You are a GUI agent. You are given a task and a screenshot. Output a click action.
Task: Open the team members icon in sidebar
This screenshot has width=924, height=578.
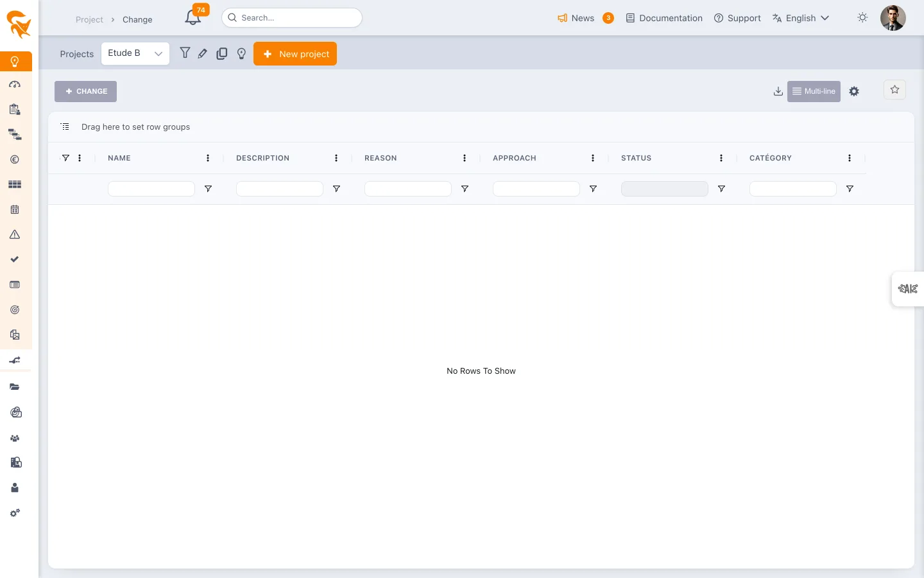tap(15, 438)
